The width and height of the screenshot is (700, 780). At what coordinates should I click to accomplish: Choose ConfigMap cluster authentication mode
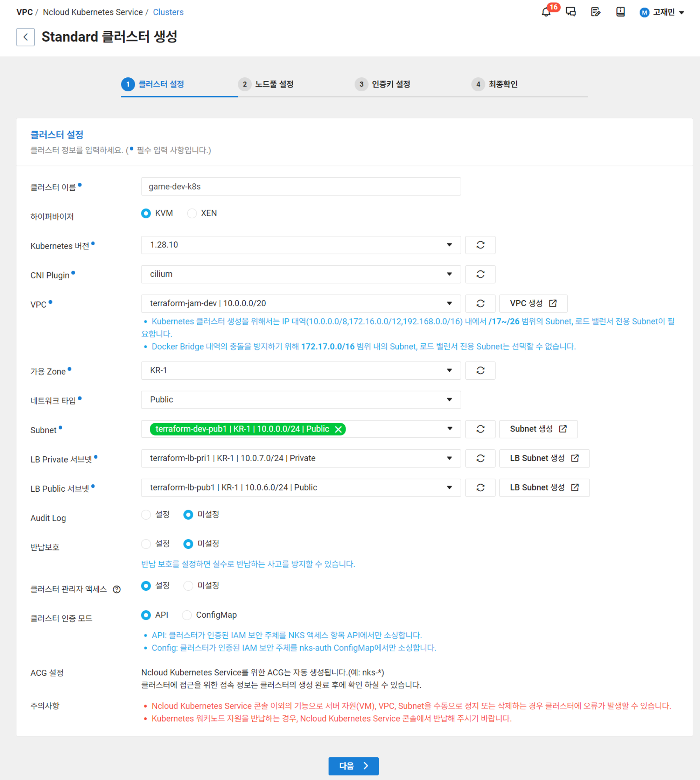(187, 615)
